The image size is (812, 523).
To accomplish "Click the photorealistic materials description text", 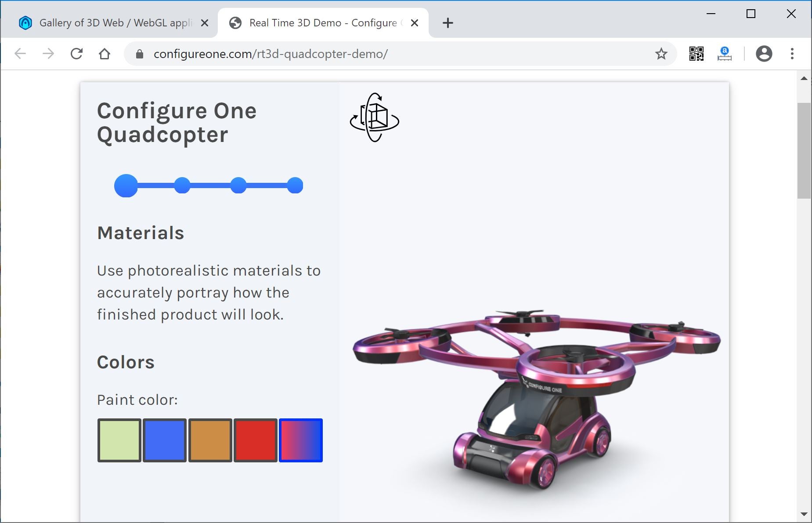I will tap(209, 293).
